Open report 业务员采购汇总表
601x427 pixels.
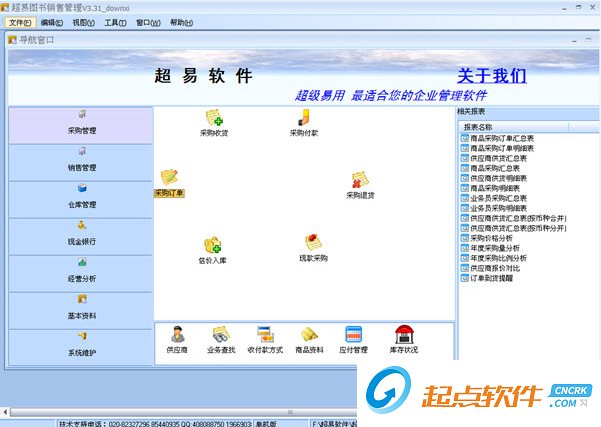tap(494, 198)
